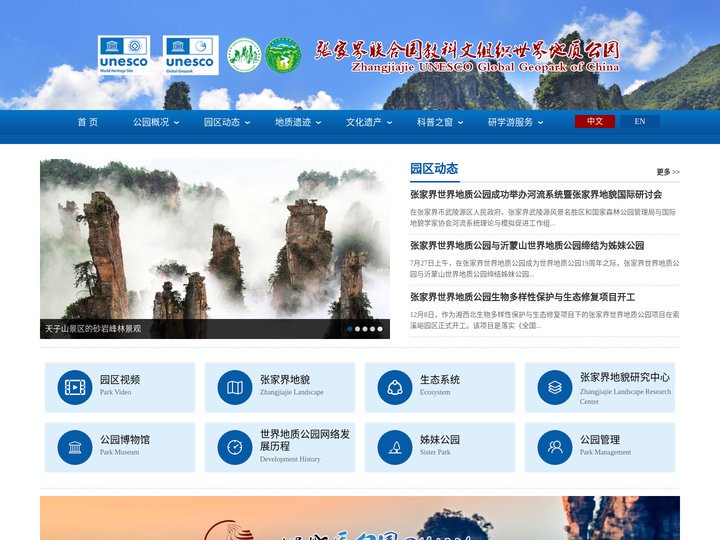Click the Zhangjiajie Landscape Research Center subtitle

point(625,396)
